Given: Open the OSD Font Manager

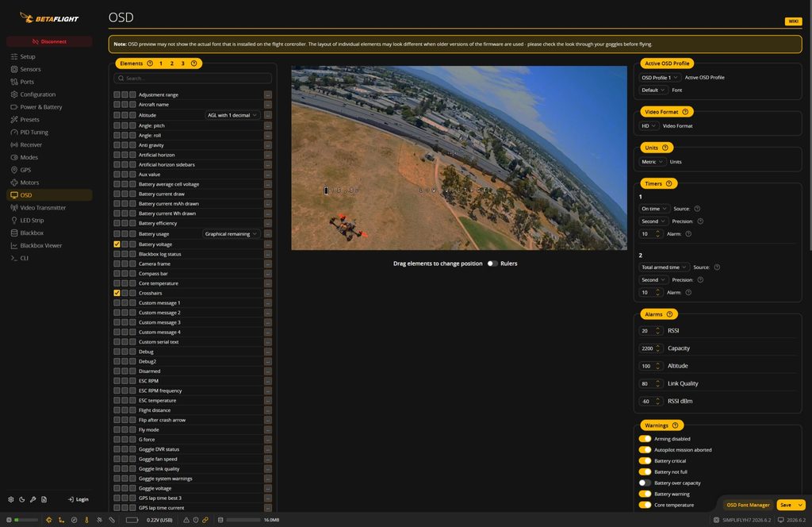Looking at the screenshot, I should pyautogui.click(x=748, y=505).
